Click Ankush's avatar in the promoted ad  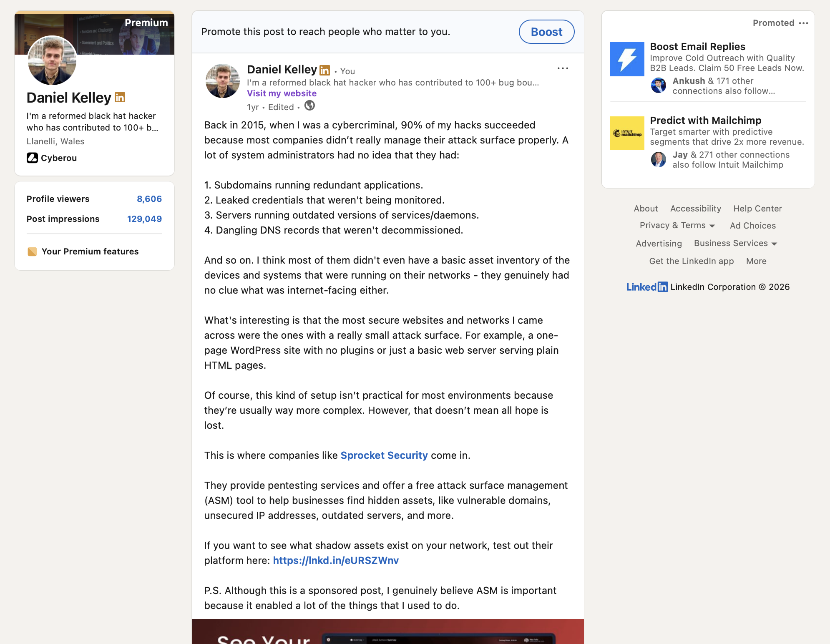point(658,86)
